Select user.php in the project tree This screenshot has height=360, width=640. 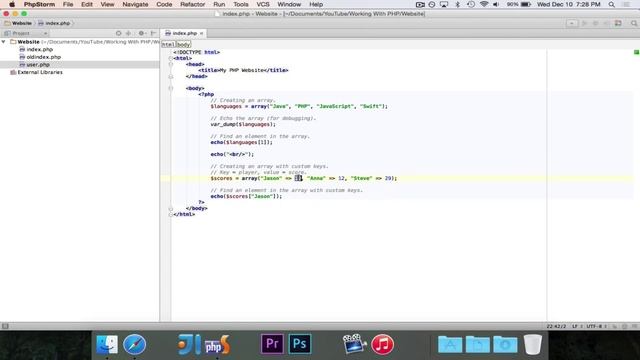pos(38,64)
